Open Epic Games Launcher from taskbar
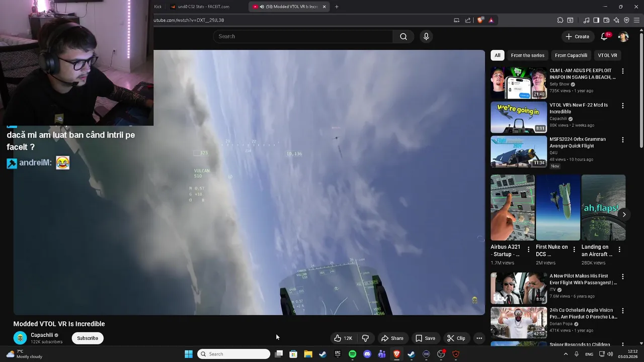The width and height of the screenshot is (644, 362). pos(338,354)
